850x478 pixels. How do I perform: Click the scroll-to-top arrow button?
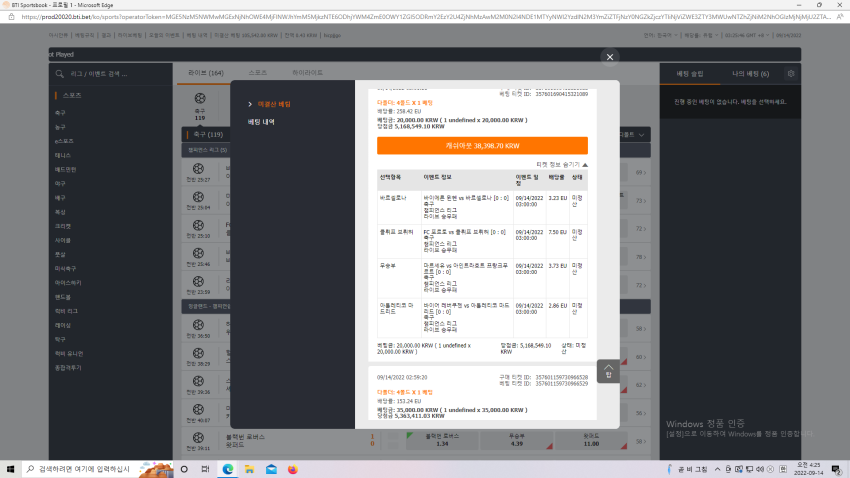click(x=608, y=371)
